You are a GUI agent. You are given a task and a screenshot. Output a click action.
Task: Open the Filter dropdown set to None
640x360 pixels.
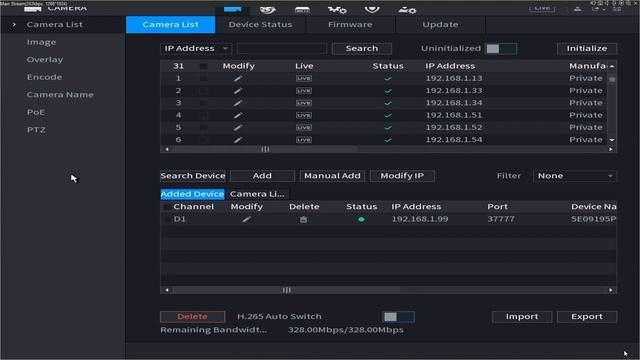575,176
